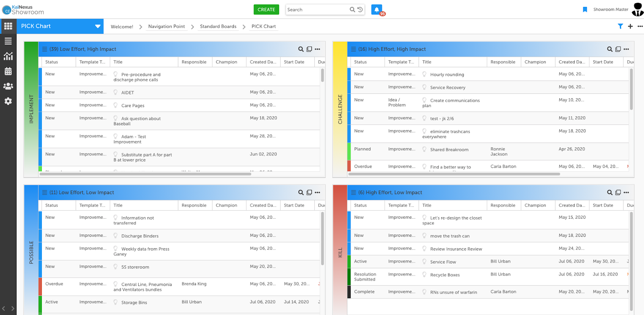Click the reports chart icon in sidebar
Screen dimensions: 644x315
[x=8, y=56]
